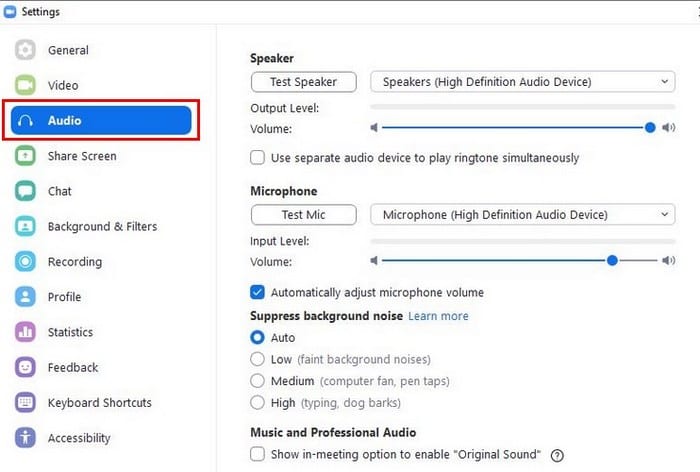The image size is (700, 472).
Task: Click the Profile person icon
Action: (25, 297)
